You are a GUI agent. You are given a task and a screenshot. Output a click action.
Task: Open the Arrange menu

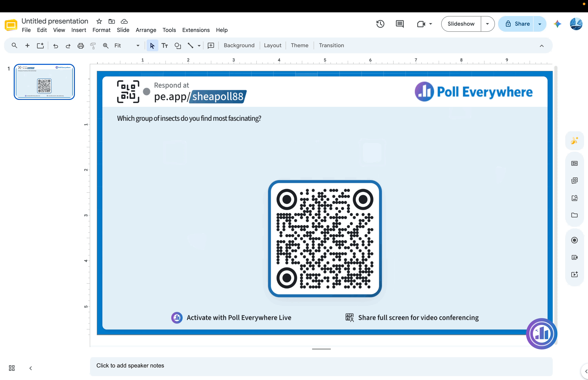click(146, 30)
